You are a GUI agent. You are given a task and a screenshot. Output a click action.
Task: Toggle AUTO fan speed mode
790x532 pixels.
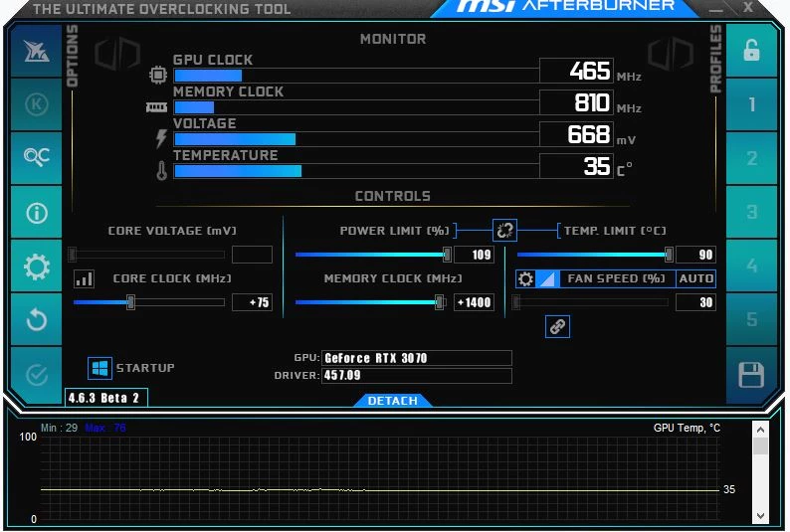pyautogui.click(x=695, y=278)
